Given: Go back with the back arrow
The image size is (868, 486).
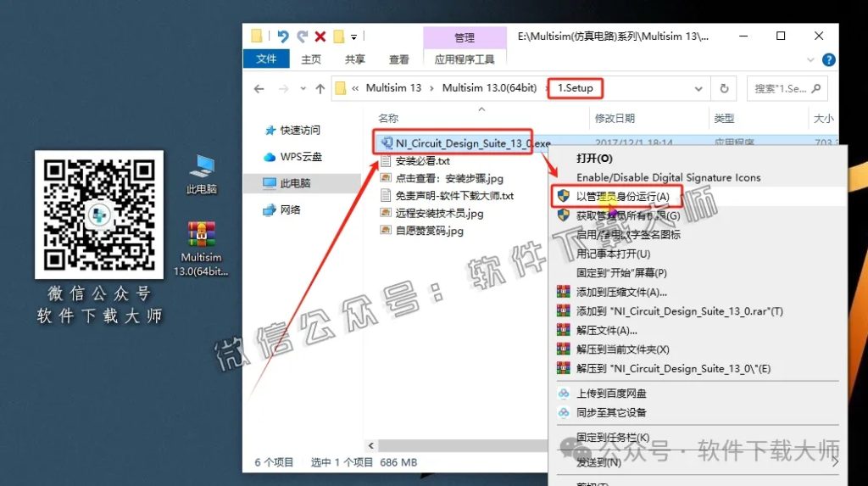Looking at the screenshot, I should (x=259, y=89).
